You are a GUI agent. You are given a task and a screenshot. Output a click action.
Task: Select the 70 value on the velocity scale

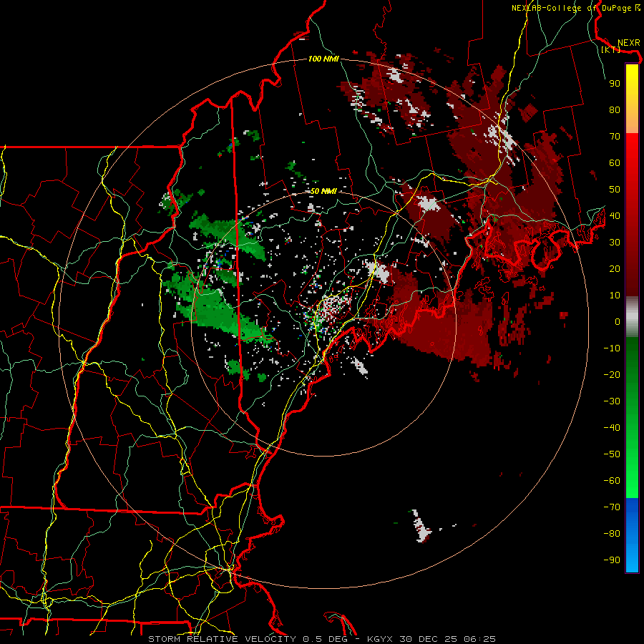(615, 137)
